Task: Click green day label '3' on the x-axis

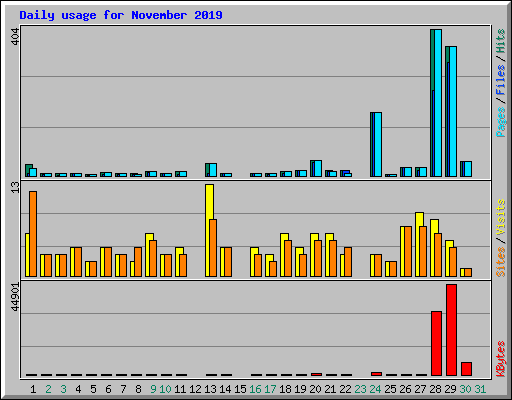Action: pos(63,389)
